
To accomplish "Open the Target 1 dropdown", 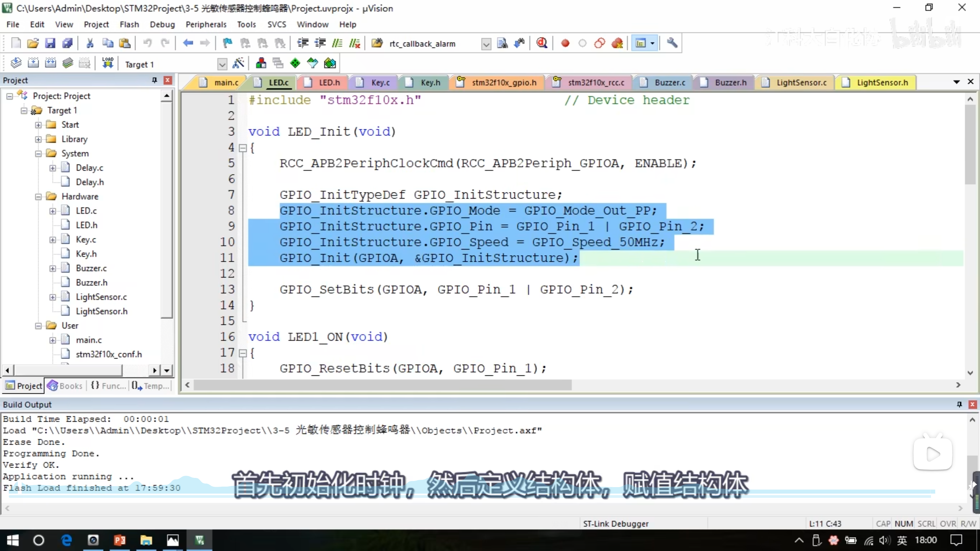I will pos(222,64).
